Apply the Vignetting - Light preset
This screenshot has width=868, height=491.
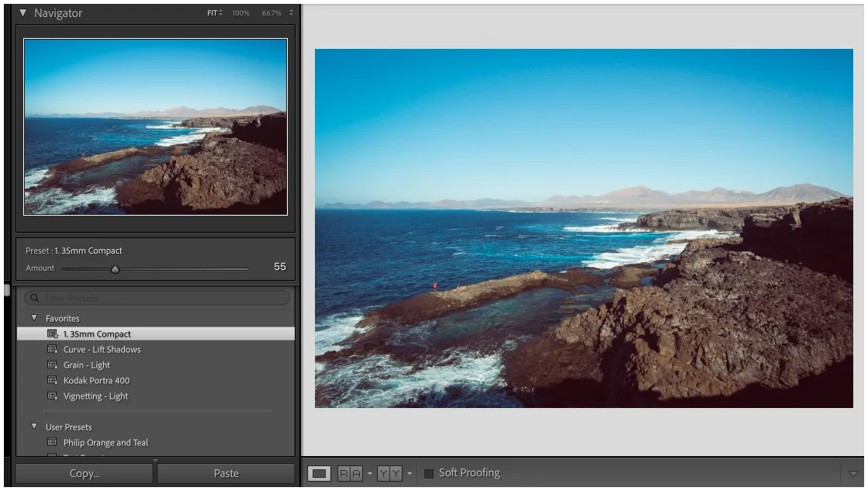click(95, 396)
